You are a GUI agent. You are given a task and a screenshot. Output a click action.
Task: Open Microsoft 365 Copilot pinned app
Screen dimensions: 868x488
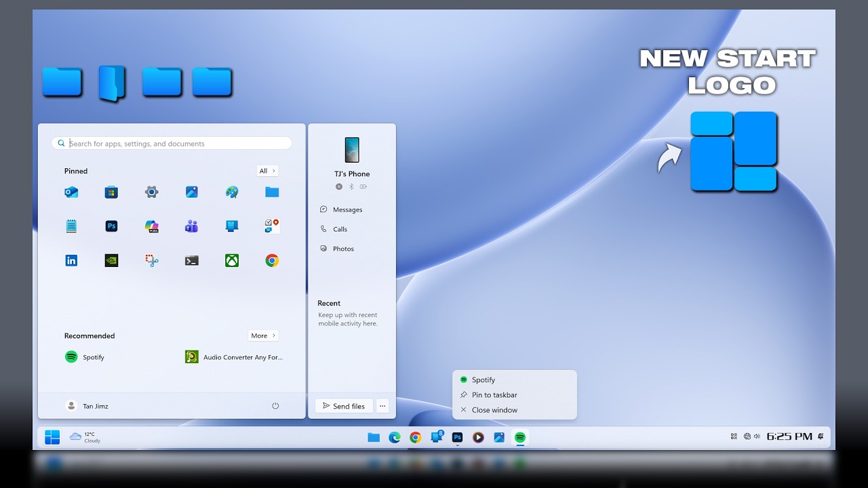tap(151, 226)
